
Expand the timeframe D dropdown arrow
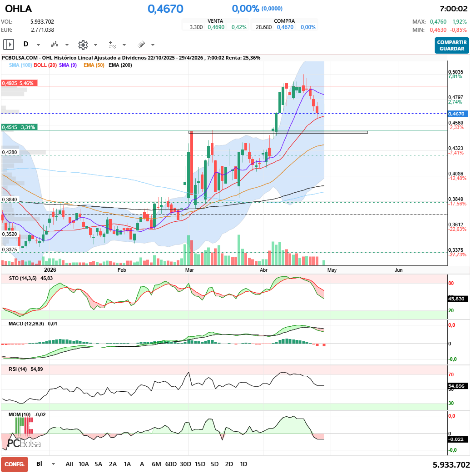[x=38, y=45]
